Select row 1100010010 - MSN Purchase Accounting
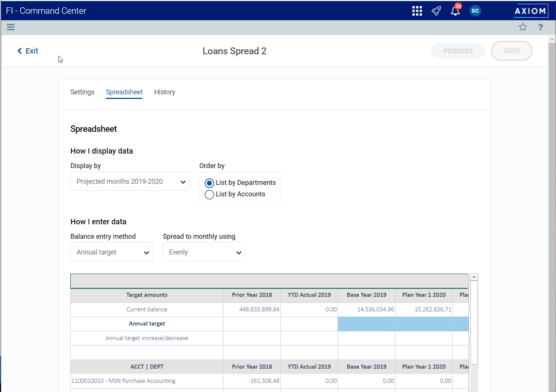This screenshot has width=556, height=392. coord(147,381)
